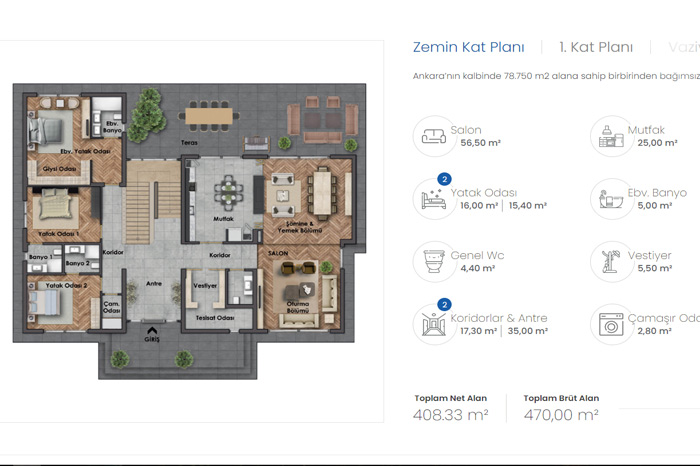Click the Ebv. Yatak Odası plan label
The image size is (700, 466).
(85, 151)
